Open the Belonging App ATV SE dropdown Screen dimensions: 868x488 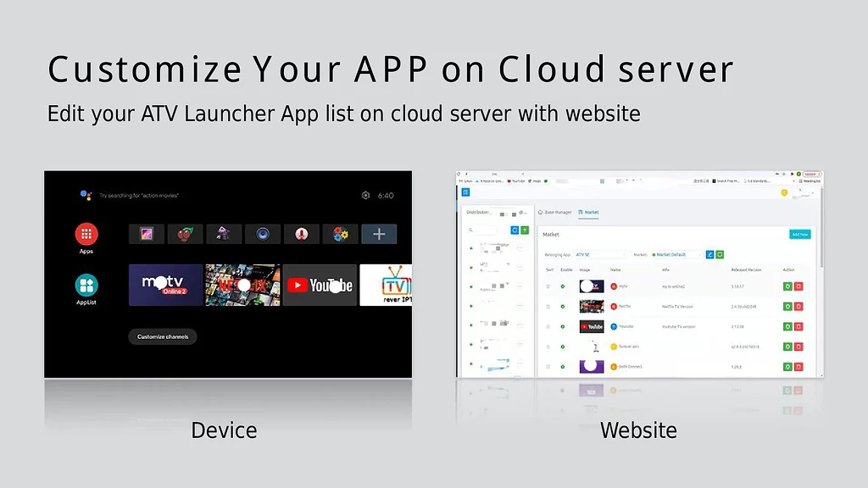[600, 254]
